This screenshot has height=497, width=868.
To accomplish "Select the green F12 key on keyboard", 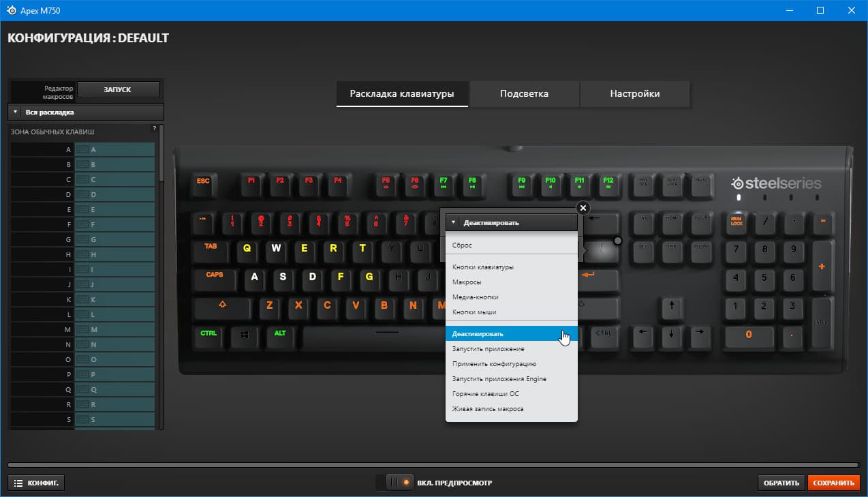I will [x=608, y=183].
